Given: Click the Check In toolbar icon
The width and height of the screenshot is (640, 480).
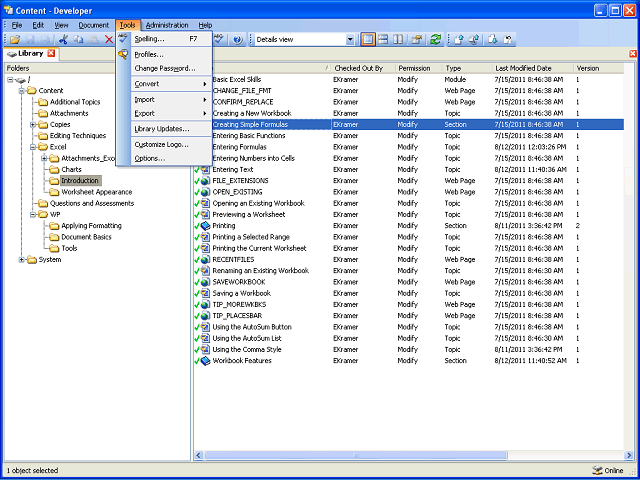Looking at the screenshot, I should tap(459, 40).
